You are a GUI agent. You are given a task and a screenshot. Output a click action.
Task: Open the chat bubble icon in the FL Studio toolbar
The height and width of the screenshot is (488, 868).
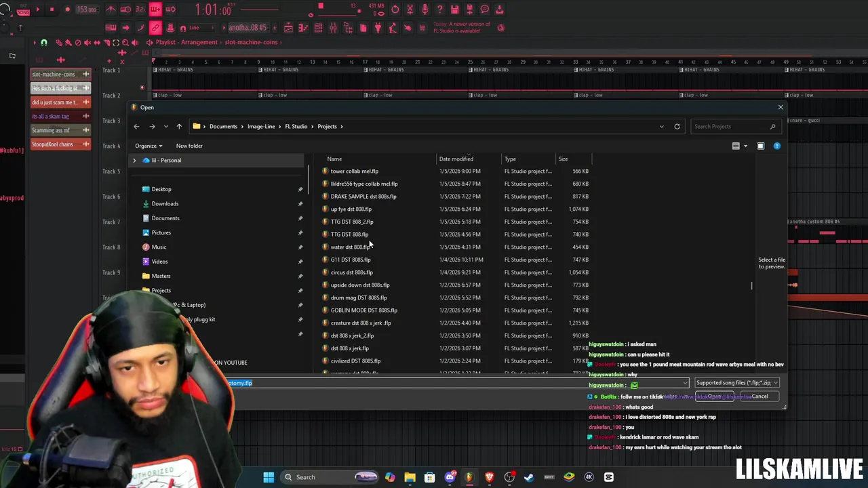[x=485, y=9]
